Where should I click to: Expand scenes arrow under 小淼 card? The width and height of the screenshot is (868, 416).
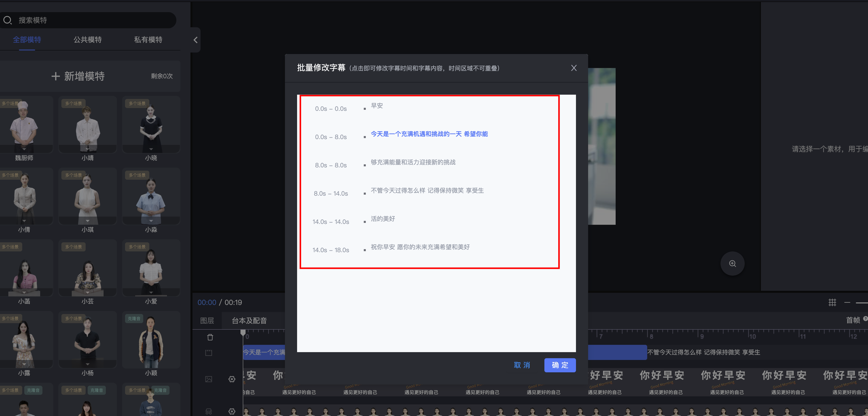(x=151, y=221)
